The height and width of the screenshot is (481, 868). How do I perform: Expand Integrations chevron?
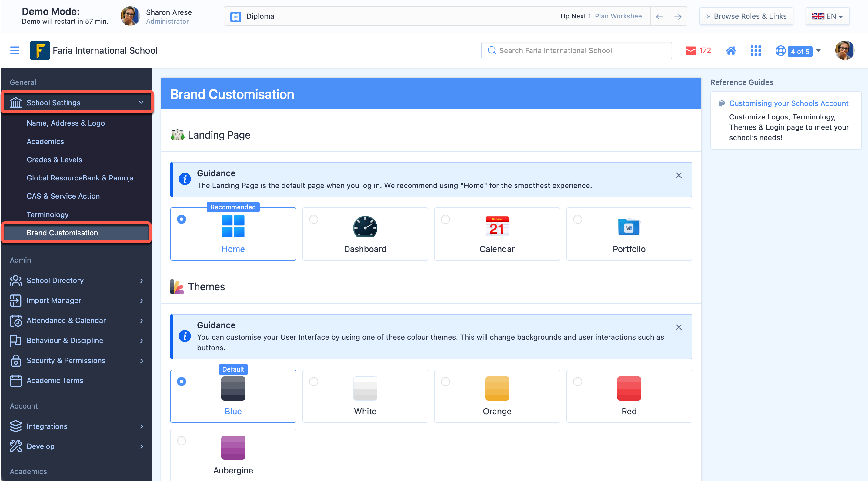142,426
